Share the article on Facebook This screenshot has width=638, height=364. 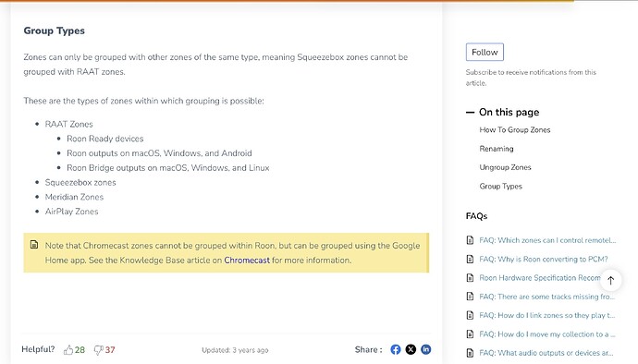coord(396,349)
